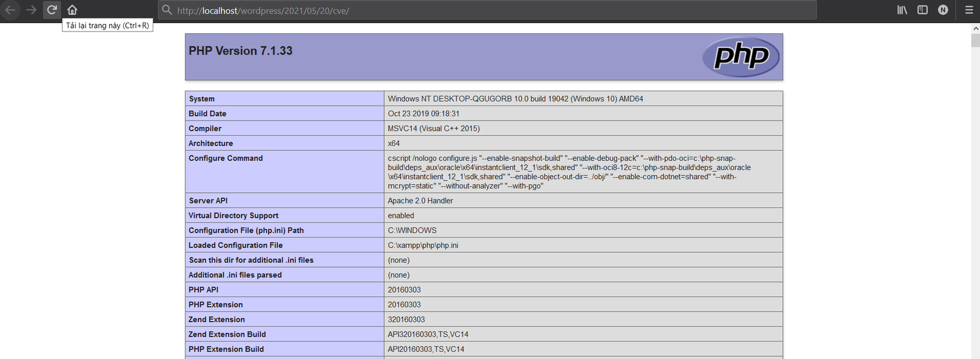This screenshot has width=980, height=359.
Task: Click the PHP Extension Build label
Action: pos(226,350)
